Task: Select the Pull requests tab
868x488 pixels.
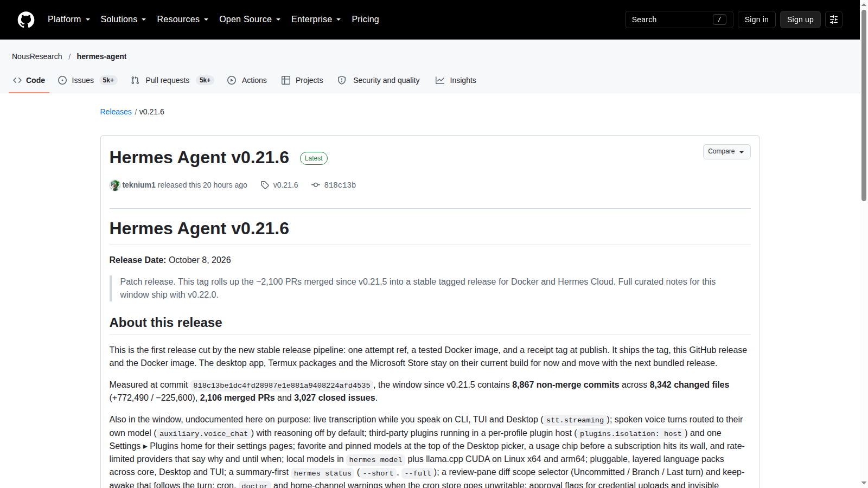Action: [x=173, y=80]
